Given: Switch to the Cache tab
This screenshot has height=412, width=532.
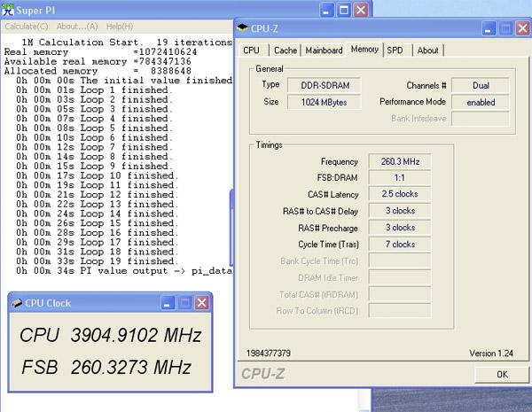Looking at the screenshot, I should click(286, 51).
